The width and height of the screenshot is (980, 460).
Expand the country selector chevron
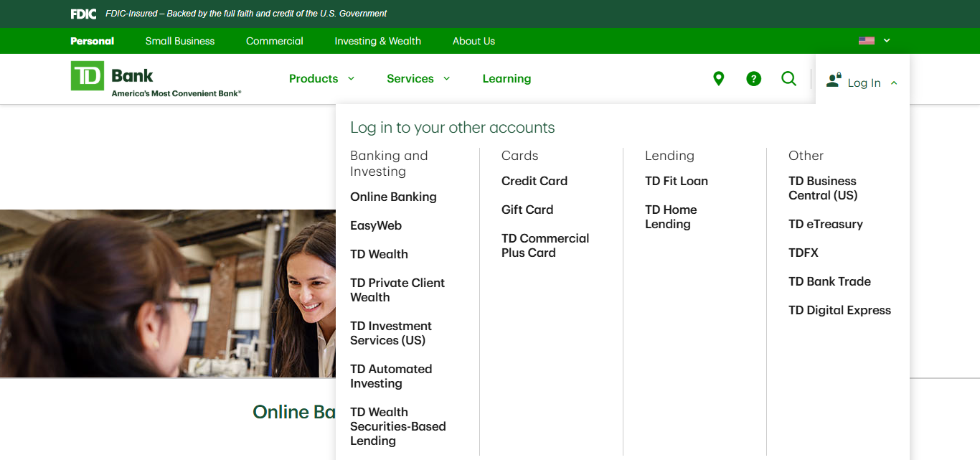pos(887,41)
